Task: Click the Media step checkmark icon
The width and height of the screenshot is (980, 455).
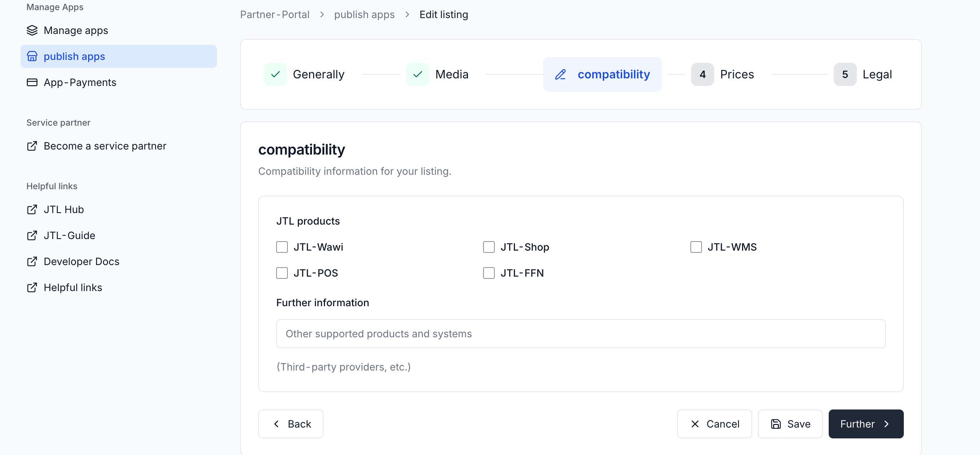Action: [x=417, y=74]
